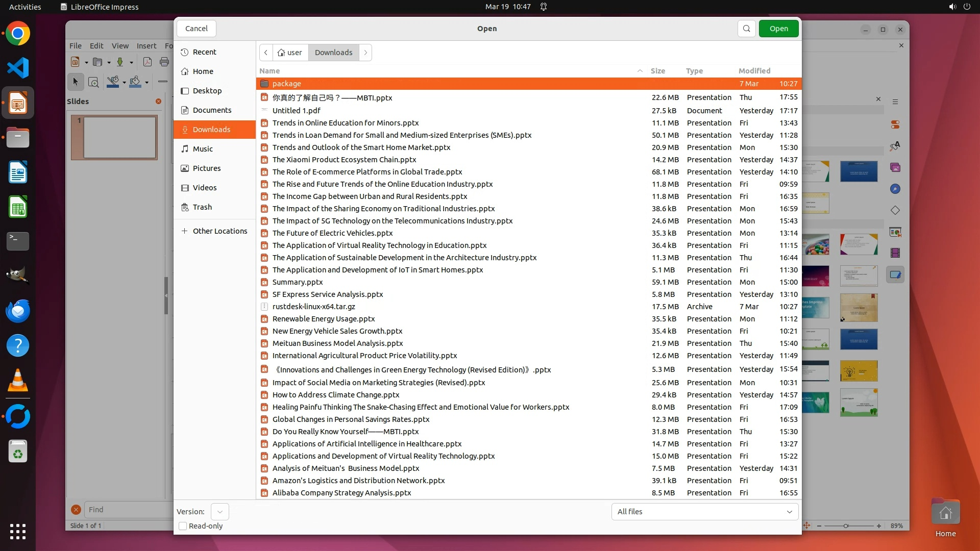Viewport: 980px width, 551px height.
Task: Click the search icon in dialog header
Action: click(x=746, y=29)
